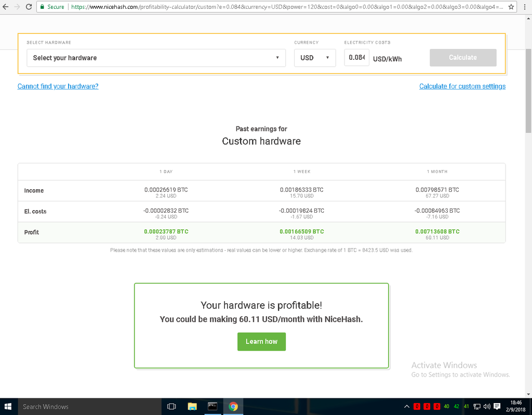Open the Action Center notifications
This screenshot has height=415, width=532.
[x=497, y=407]
